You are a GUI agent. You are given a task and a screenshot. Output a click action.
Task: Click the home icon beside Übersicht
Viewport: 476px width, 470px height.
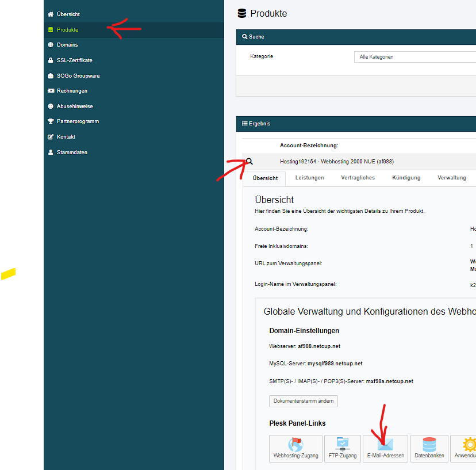pos(51,14)
